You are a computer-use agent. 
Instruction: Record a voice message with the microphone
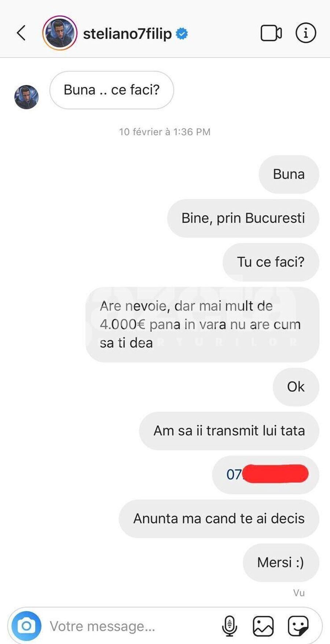point(230,626)
